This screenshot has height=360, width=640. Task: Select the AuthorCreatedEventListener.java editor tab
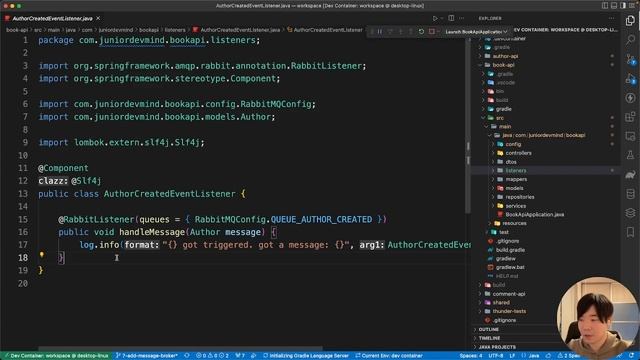pos(52,18)
